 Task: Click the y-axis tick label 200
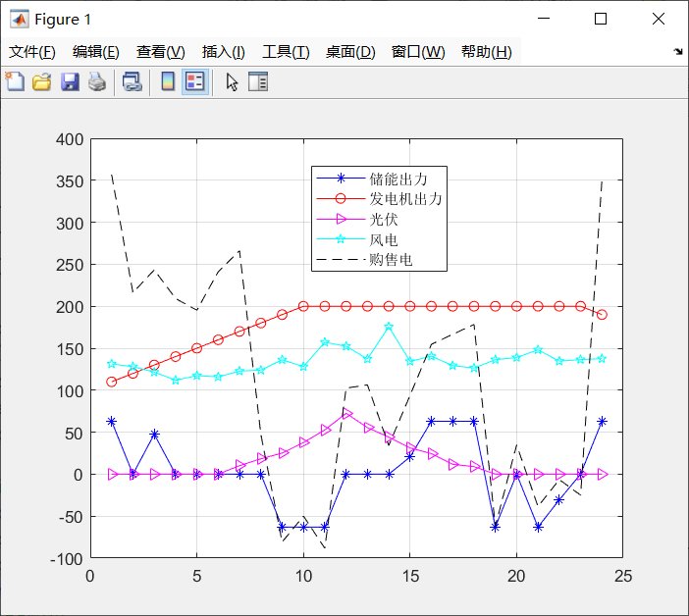[x=70, y=307]
